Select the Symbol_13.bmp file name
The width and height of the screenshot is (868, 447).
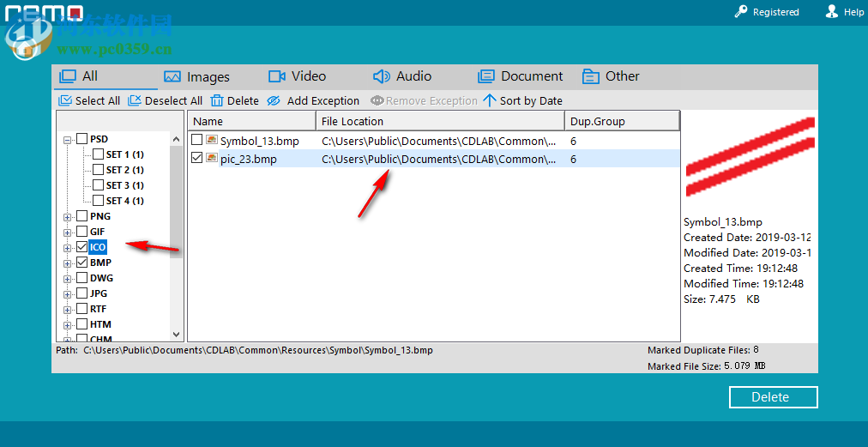pyautogui.click(x=260, y=142)
